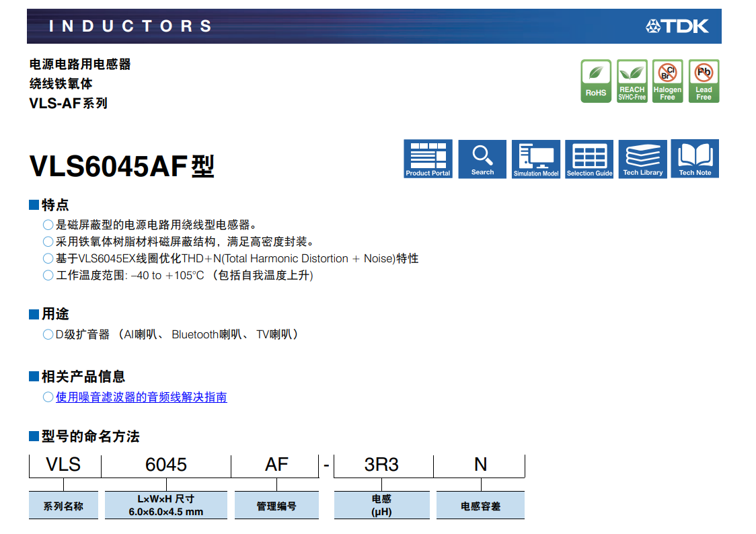
Task: Select the VLS-AF系列 heading line
Action: coord(69,103)
